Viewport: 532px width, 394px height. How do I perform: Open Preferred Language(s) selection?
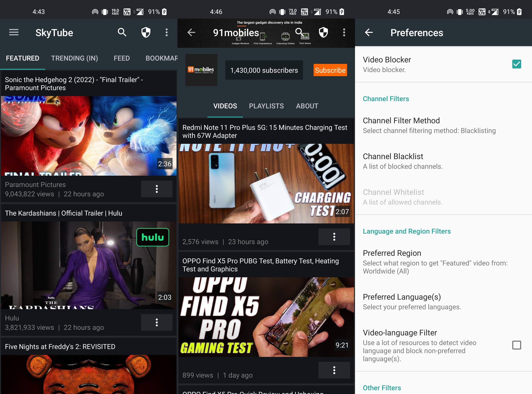(x=443, y=302)
